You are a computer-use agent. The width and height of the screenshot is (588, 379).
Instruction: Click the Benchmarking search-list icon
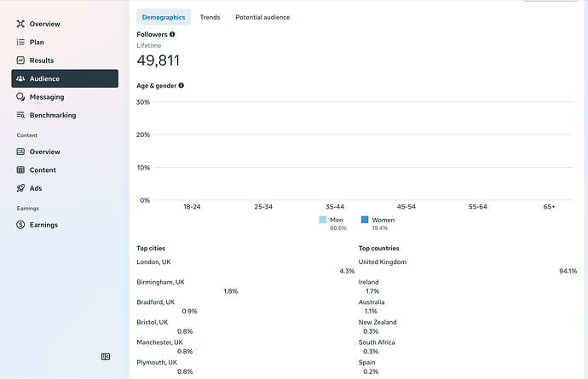[x=20, y=115]
